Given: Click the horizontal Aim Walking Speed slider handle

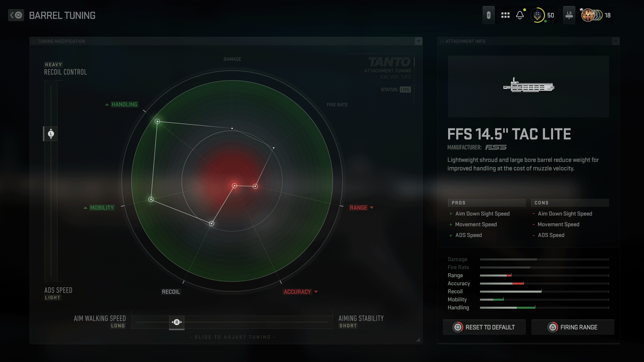Looking at the screenshot, I should [177, 322].
